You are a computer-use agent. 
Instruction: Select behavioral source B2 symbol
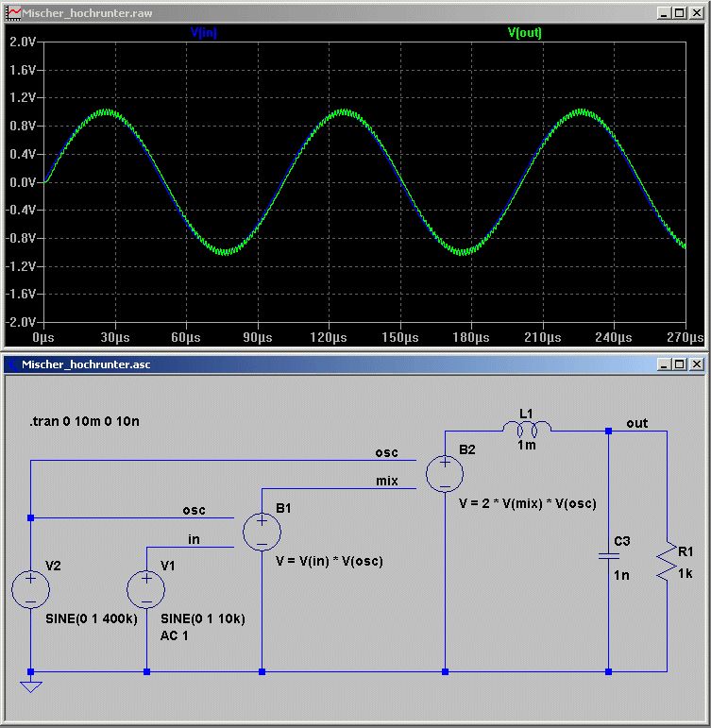point(445,474)
